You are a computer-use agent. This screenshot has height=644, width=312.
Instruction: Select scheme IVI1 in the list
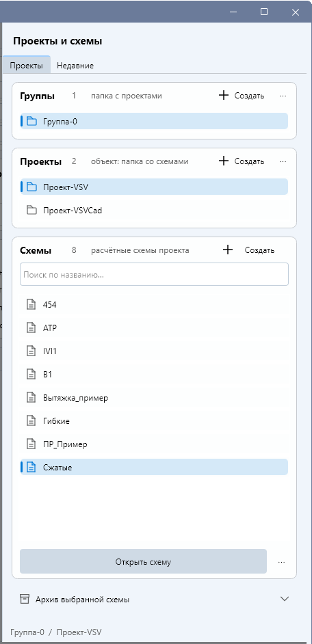click(x=154, y=351)
